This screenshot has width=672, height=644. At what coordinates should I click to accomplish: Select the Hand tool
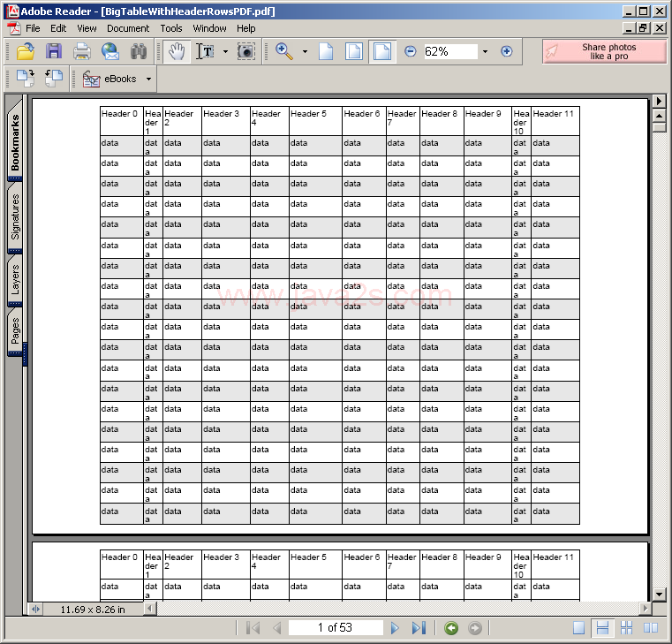(177, 51)
